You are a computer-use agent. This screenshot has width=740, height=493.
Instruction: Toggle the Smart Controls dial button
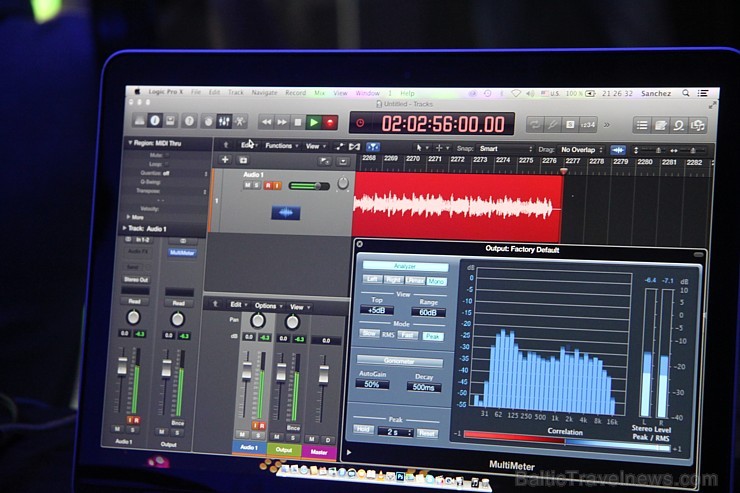pyautogui.click(x=208, y=122)
